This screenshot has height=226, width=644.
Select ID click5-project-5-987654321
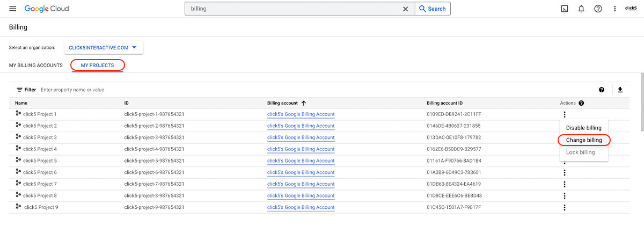pyautogui.click(x=154, y=161)
